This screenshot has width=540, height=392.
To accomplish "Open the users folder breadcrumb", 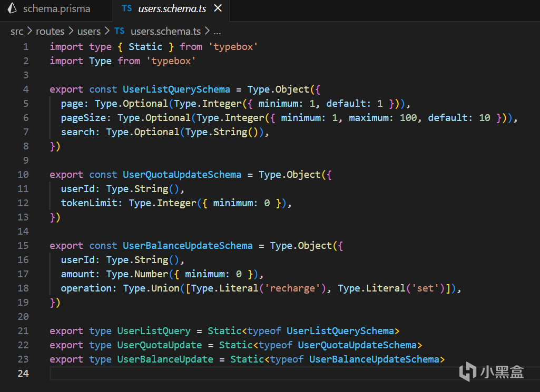I will (89, 31).
